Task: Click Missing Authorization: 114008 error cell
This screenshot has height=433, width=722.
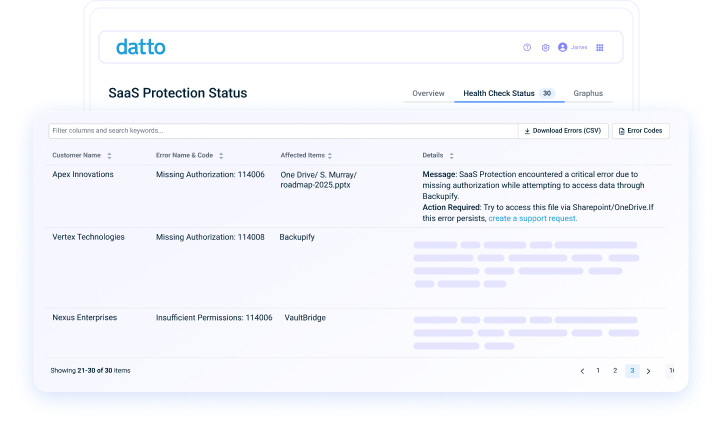Action: pos(210,237)
